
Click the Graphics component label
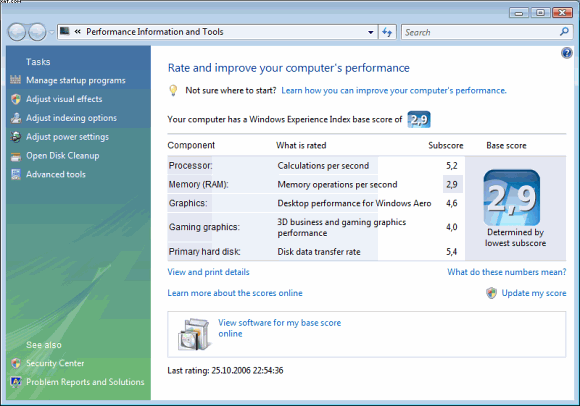click(188, 203)
